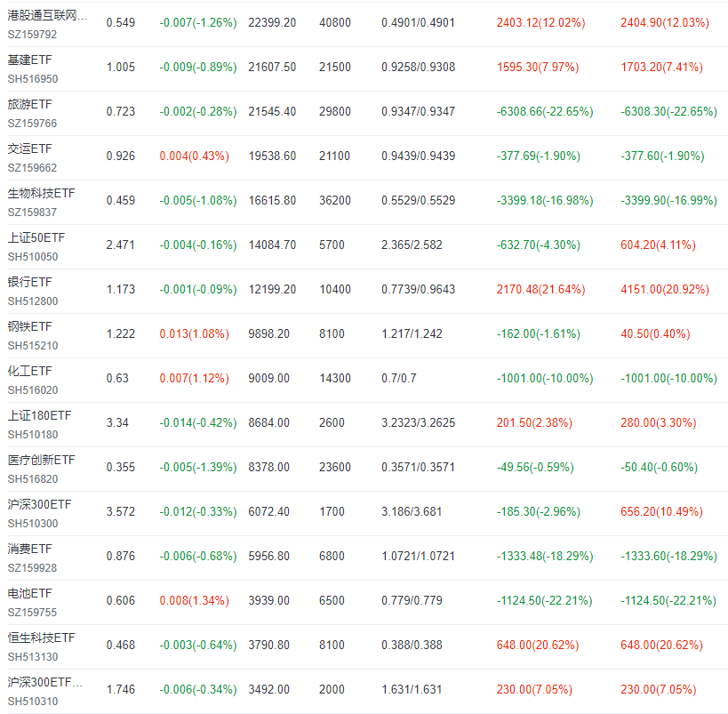This screenshot has width=728, height=714.
Task: Click the code SH510180
Action: pos(33,435)
